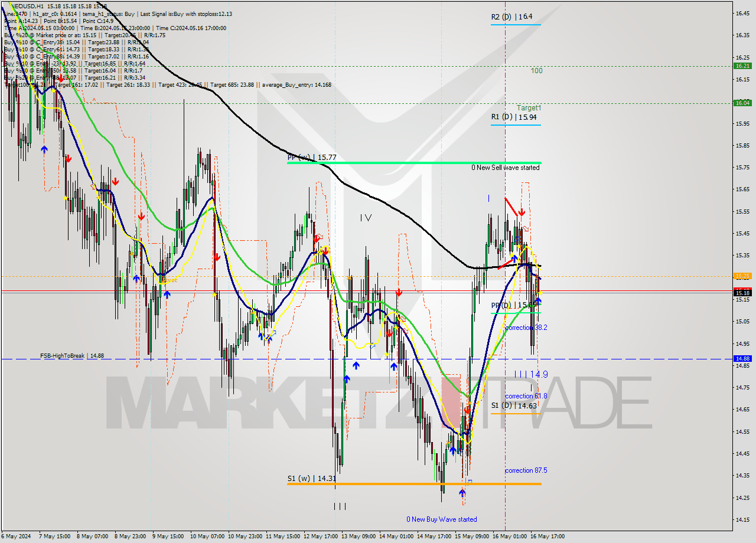
Task: Click the current price tag 15.18 on axis
Action: [x=742, y=292]
